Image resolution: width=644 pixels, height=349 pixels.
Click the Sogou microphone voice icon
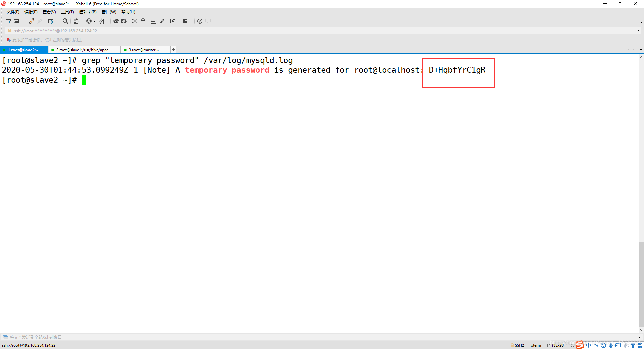611,345
